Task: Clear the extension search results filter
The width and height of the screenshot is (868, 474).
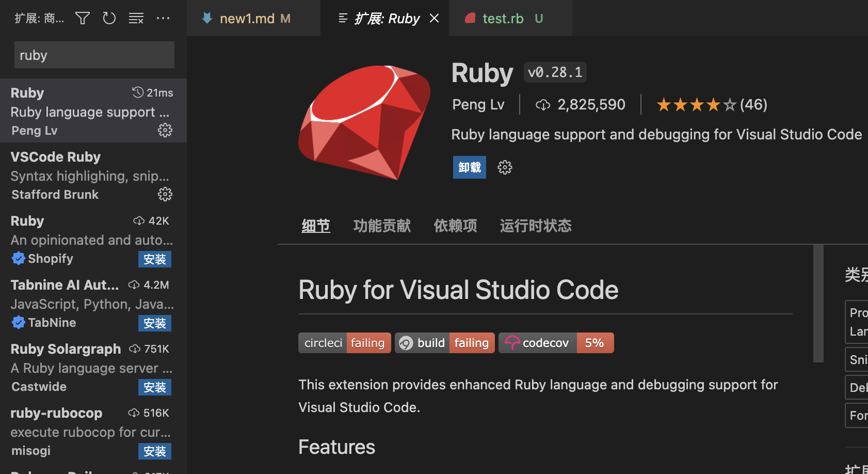Action: [136, 18]
